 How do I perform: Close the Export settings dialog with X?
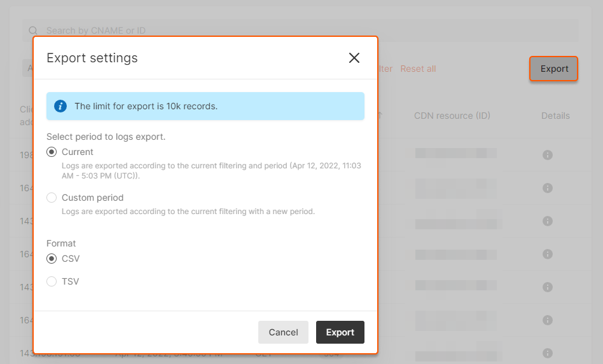[354, 58]
